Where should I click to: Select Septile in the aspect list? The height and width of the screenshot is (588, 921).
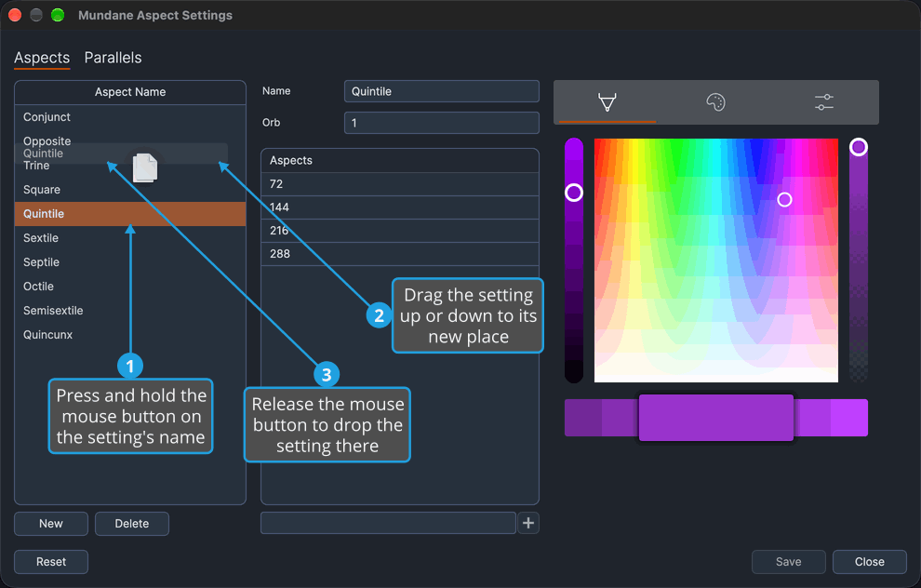point(130,262)
